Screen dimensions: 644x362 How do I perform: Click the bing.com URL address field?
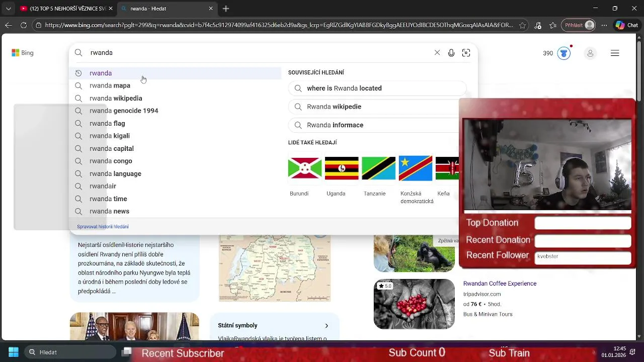click(279, 25)
